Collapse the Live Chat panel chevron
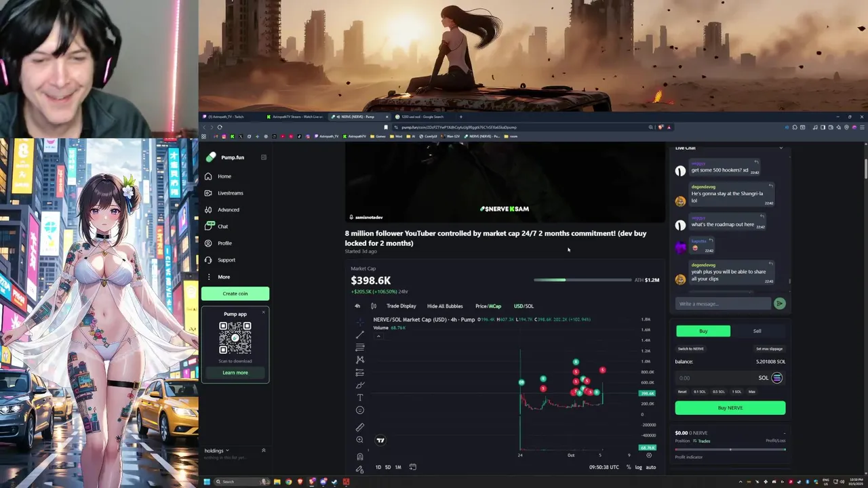 (x=781, y=148)
